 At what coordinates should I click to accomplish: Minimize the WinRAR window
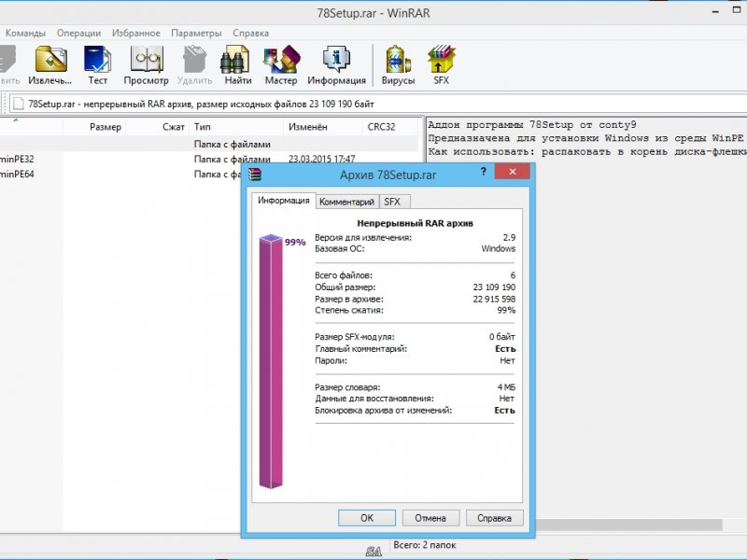[715, 11]
